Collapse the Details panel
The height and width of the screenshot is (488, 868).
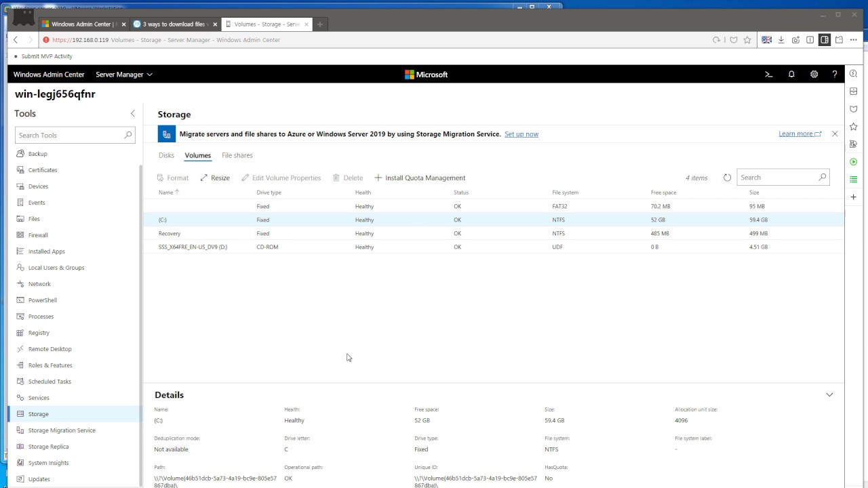(x=829, y=394)
